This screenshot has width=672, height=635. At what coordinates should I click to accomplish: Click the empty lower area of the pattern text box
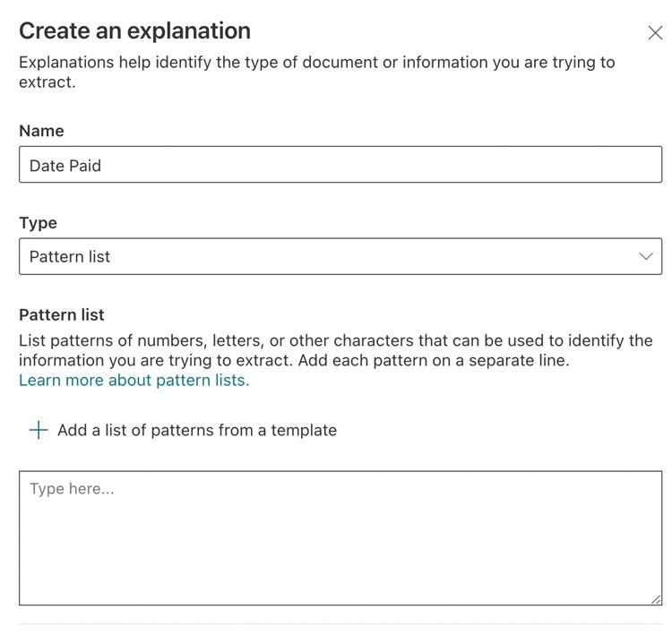[340, 573]
